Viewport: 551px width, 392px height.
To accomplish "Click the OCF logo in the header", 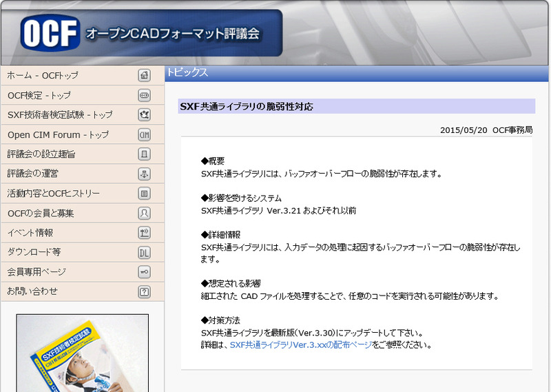I will click(50, 34).
